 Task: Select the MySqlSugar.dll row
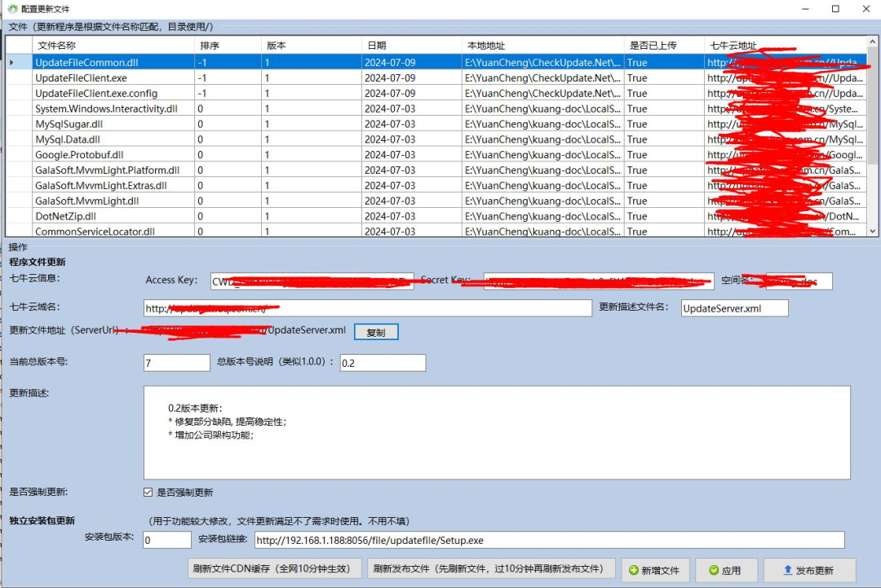click(x=436, y=123)
